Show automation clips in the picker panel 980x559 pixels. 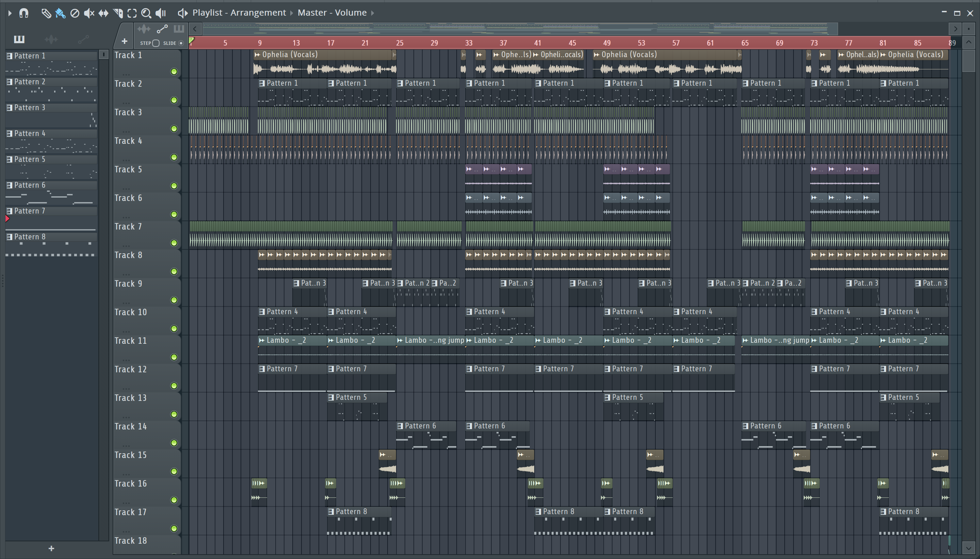[83, 39]
